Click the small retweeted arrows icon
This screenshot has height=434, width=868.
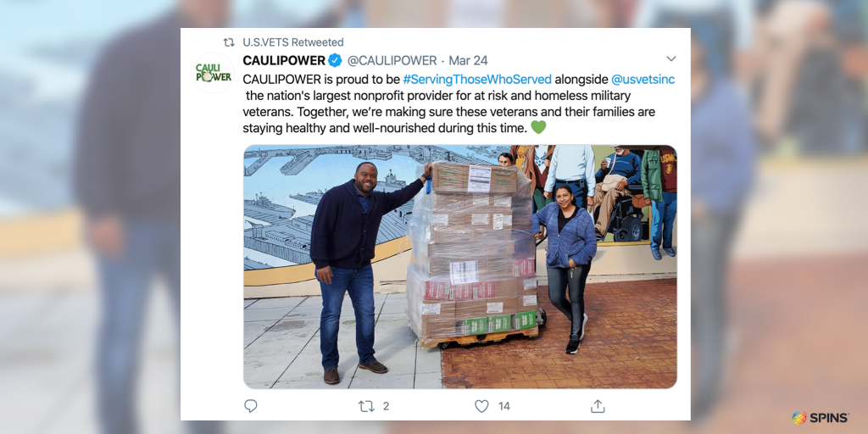[229, 42]
